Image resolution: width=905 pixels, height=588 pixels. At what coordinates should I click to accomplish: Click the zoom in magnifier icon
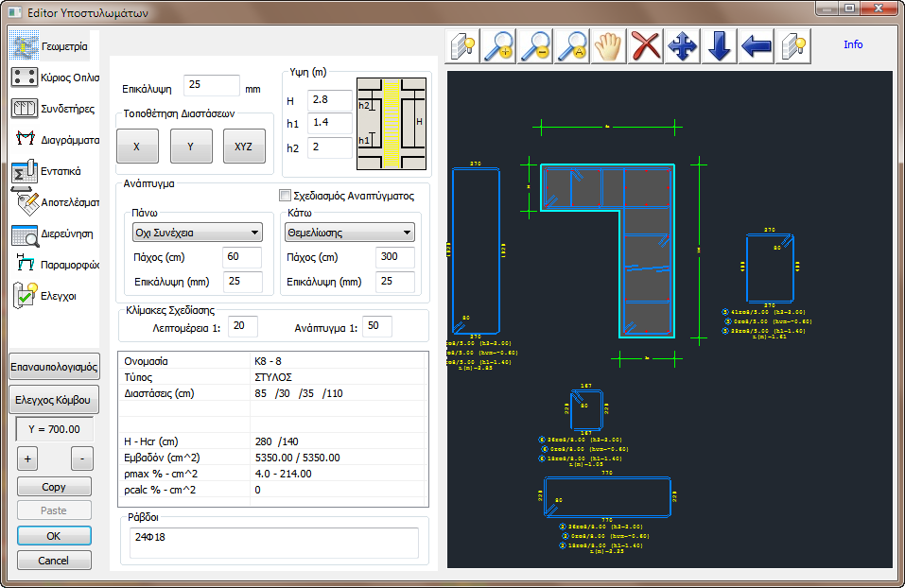pyautogui.click(x=499, y=45)
